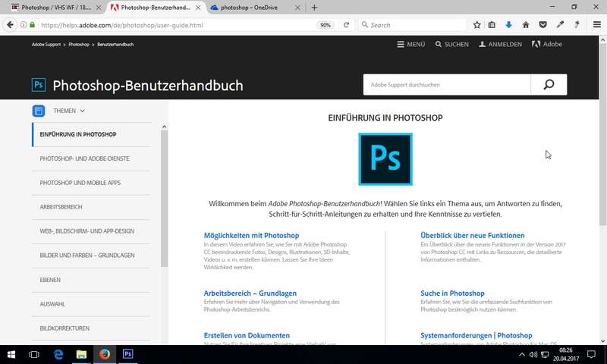
Task: Save page to Pocket icon
Action: point(543,25)
